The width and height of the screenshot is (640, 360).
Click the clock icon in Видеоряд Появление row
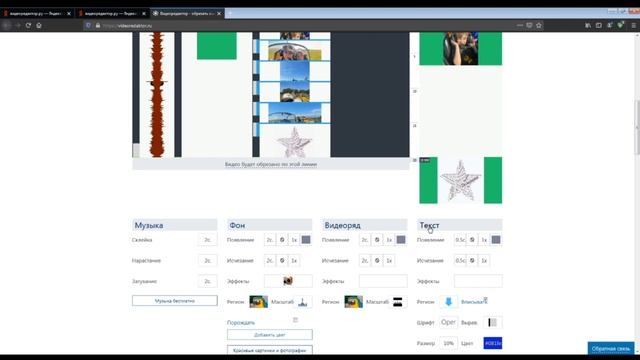point(377,240)
